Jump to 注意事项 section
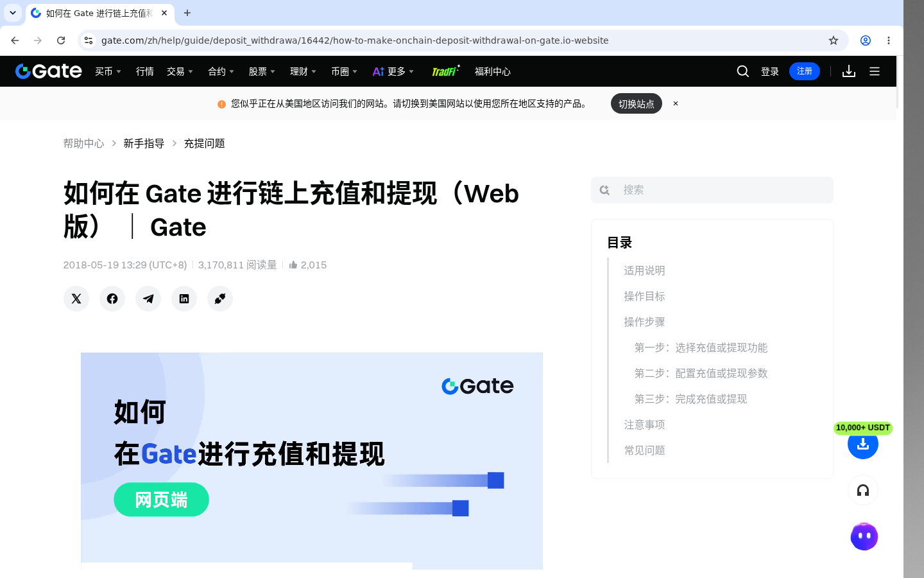The image size is (924, 578). 644,425
